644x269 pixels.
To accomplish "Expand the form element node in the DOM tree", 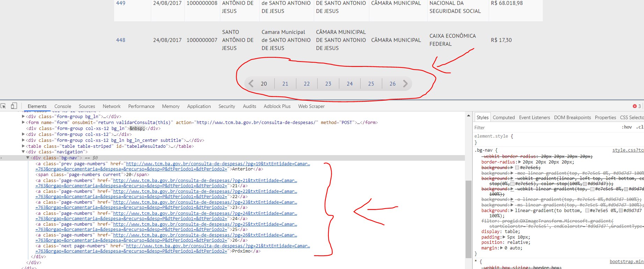I will 23,123.
